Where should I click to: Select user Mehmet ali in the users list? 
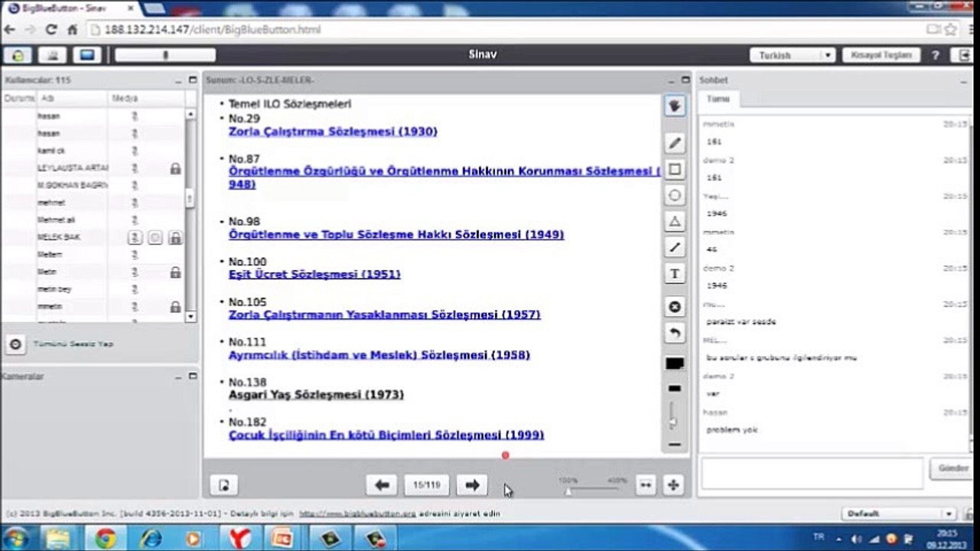tap(93, 220)
